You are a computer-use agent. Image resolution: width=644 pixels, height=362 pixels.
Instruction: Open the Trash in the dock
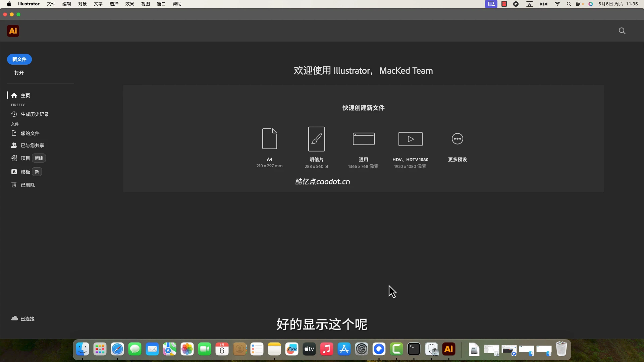[x=561, y=349]
